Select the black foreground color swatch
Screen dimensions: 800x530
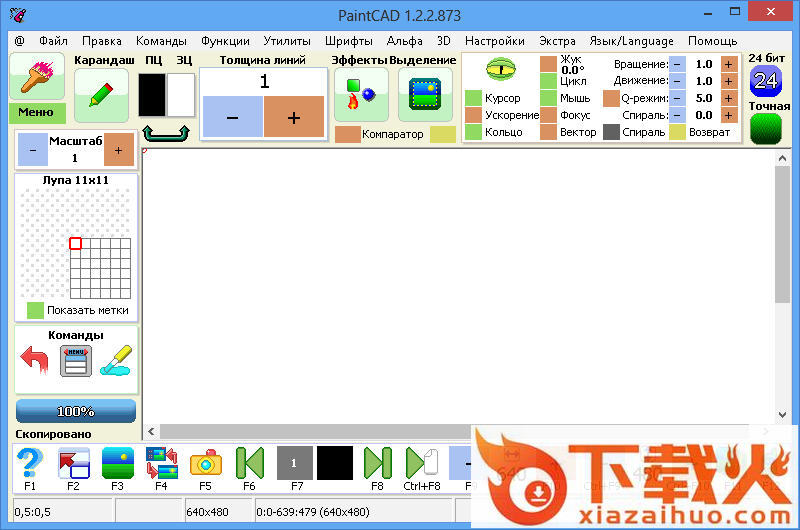(x=152, y=95)
